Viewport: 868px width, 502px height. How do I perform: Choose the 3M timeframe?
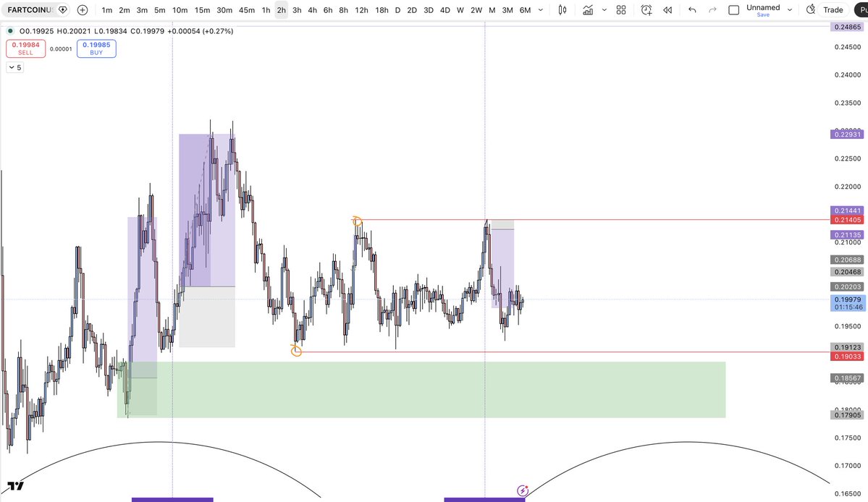click(507, 10)
